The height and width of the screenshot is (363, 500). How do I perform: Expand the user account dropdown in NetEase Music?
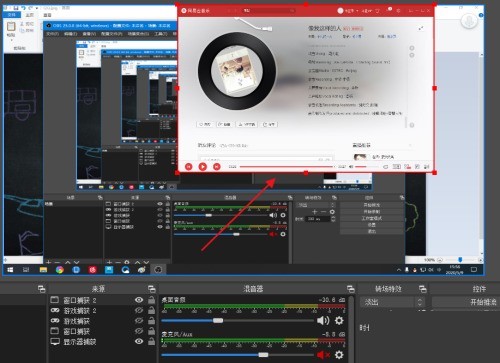point(357,11)
